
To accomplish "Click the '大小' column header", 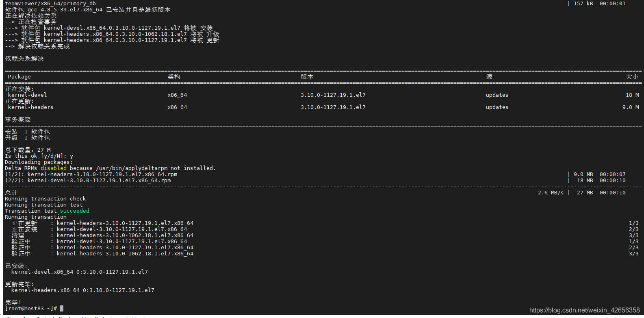I will pyautogui.click(x=632, y=77).
